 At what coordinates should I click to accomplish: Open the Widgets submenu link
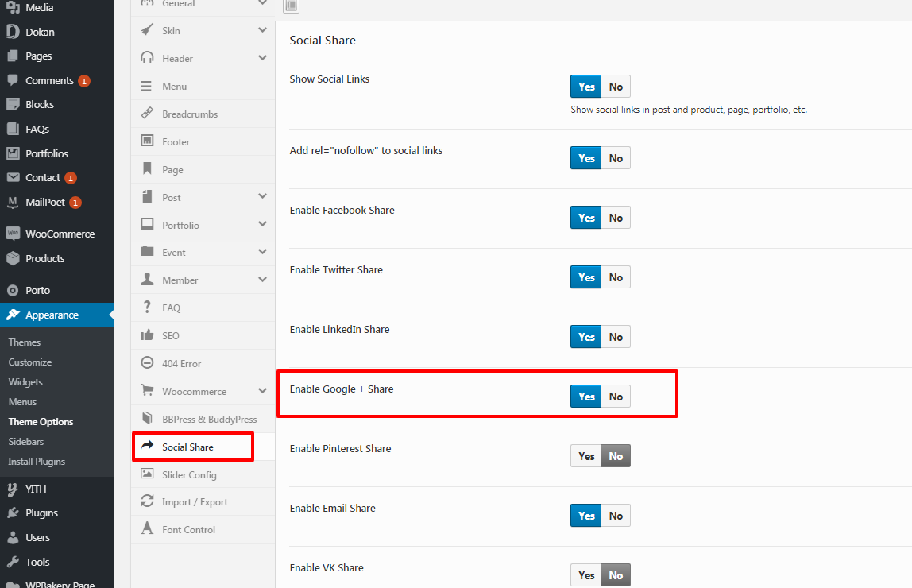point(25,382)
